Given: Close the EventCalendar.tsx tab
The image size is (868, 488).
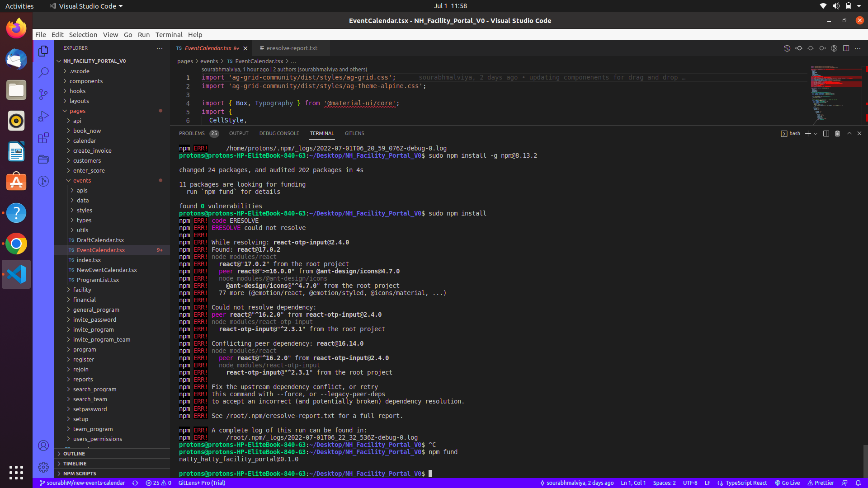Looking at the screenshot, I should pyautogui.click(x=245, y=48).
